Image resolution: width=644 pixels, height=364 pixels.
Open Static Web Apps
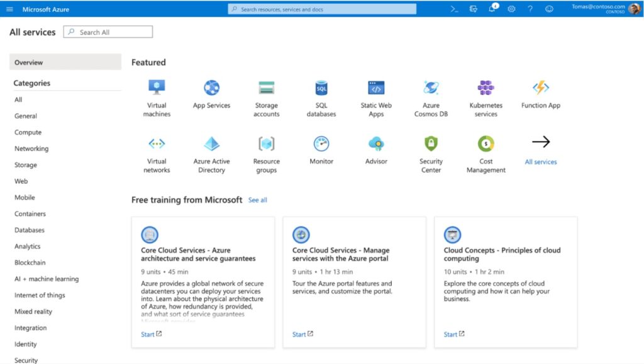[376, 98]
